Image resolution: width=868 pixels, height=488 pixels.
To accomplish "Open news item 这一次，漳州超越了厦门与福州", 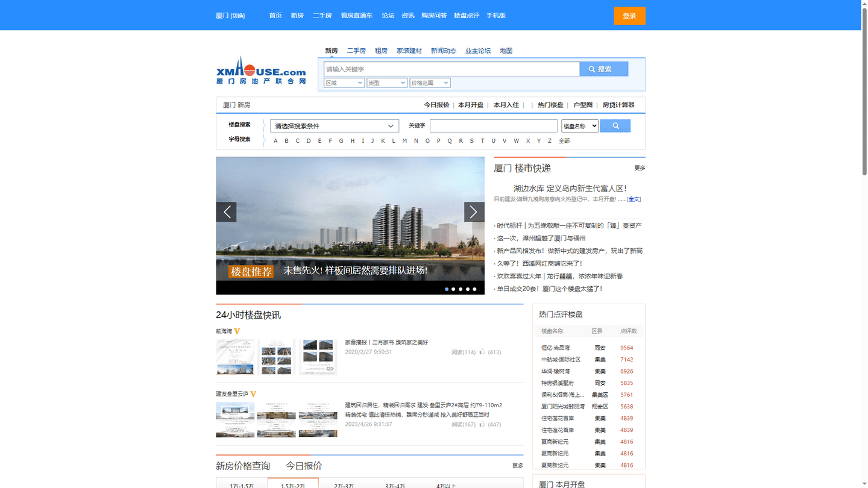I will click(x=541, y=238).
